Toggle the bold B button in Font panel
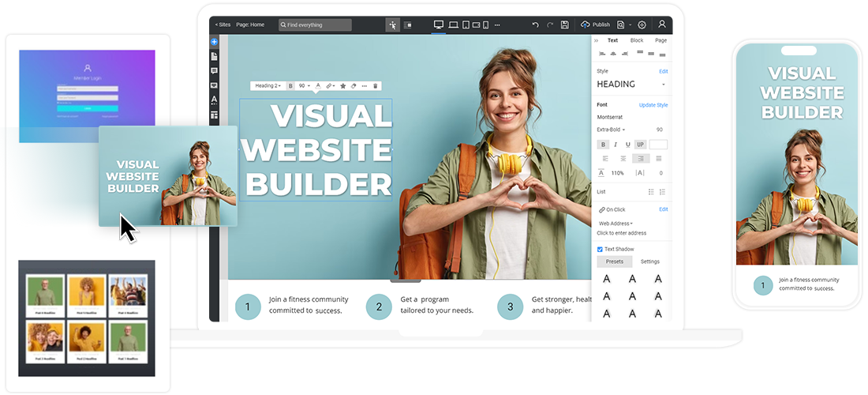 [604, 145]
